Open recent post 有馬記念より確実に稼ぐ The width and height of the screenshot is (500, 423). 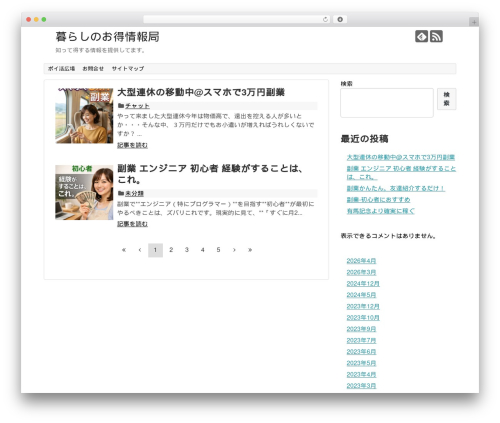tap(381, 211)
